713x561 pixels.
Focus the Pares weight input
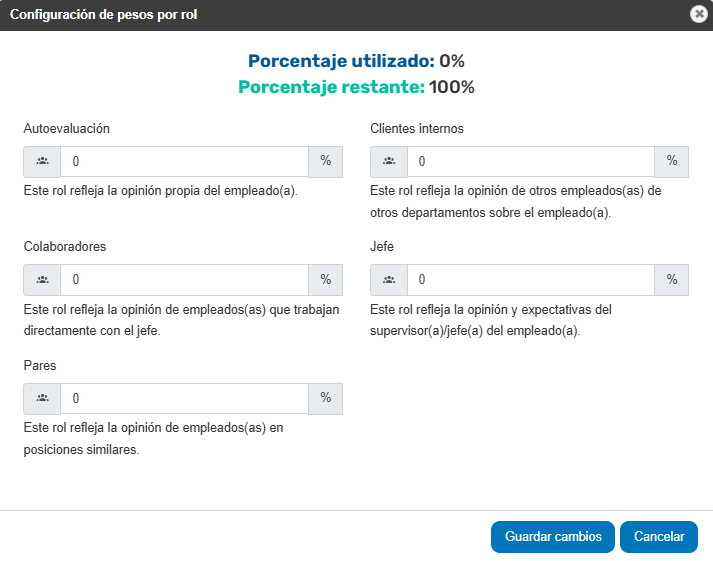(185, 399)
